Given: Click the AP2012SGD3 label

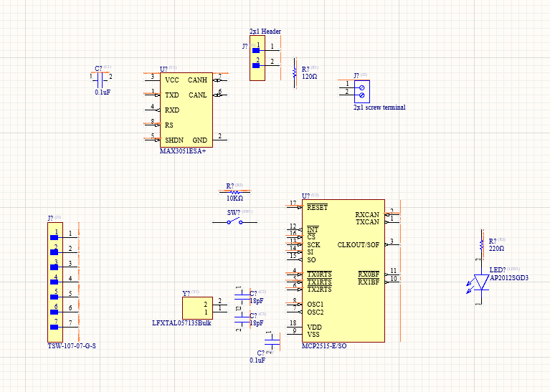Looking at the screenshot, I should tap(509, 277).
